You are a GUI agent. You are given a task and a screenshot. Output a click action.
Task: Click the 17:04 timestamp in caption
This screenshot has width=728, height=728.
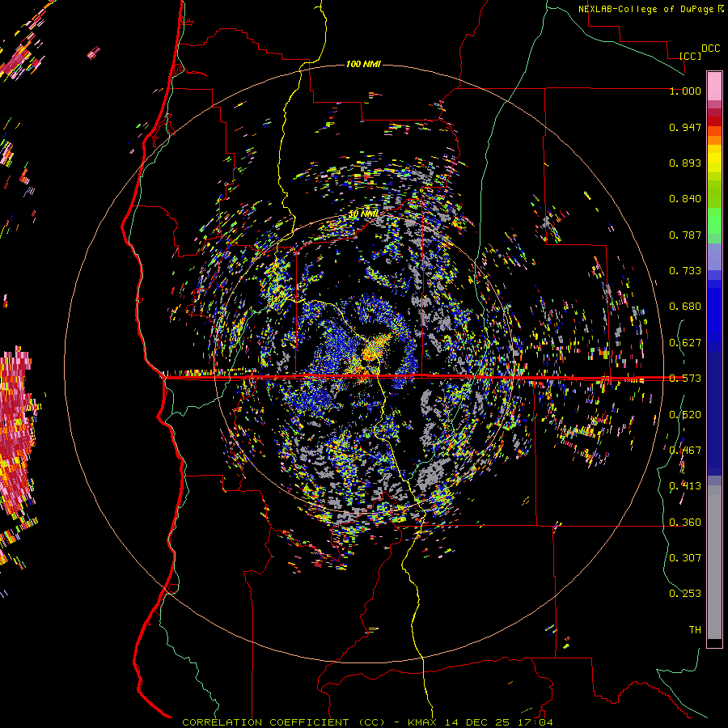point(534,722)
